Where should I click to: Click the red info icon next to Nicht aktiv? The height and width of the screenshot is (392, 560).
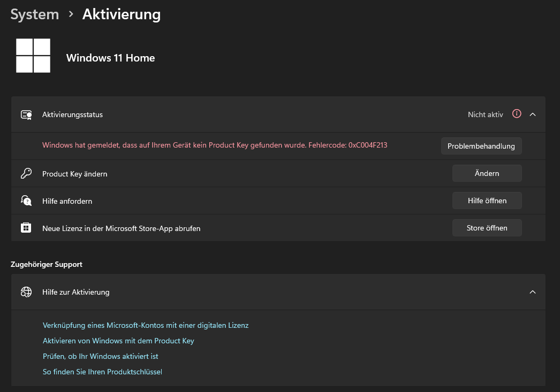[517, 114]
